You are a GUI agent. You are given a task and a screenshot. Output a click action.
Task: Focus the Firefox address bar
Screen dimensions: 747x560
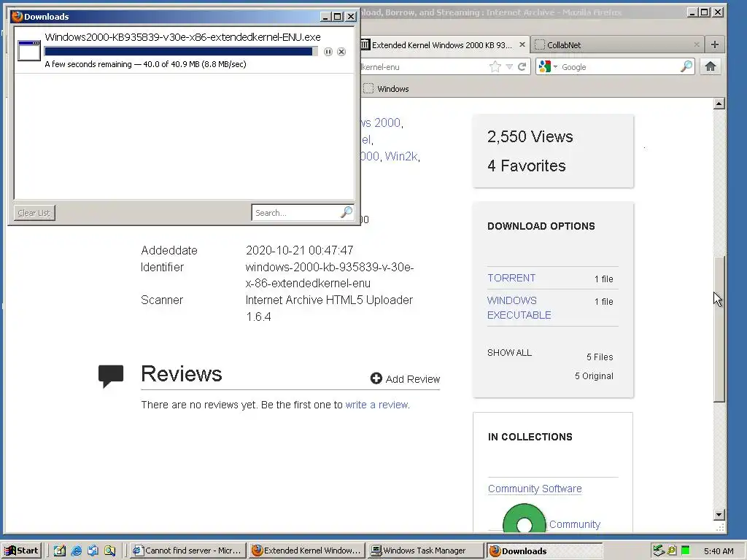[x=424, y=67]
